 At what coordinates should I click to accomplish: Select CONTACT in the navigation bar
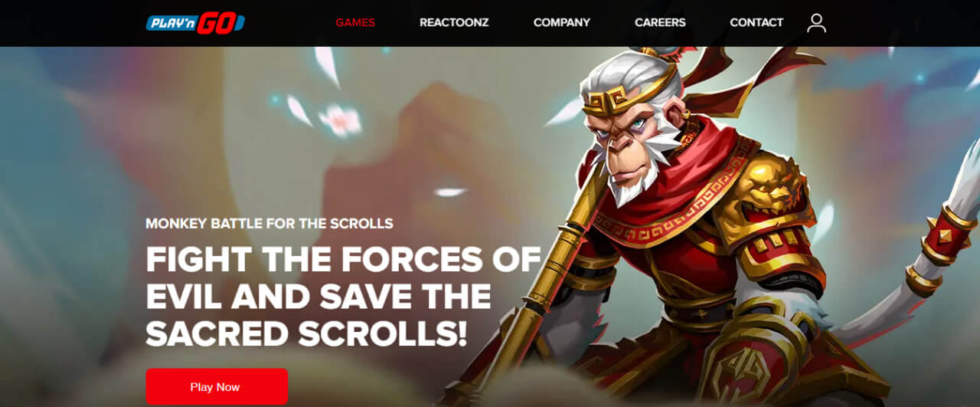click(x=756, y=23)
